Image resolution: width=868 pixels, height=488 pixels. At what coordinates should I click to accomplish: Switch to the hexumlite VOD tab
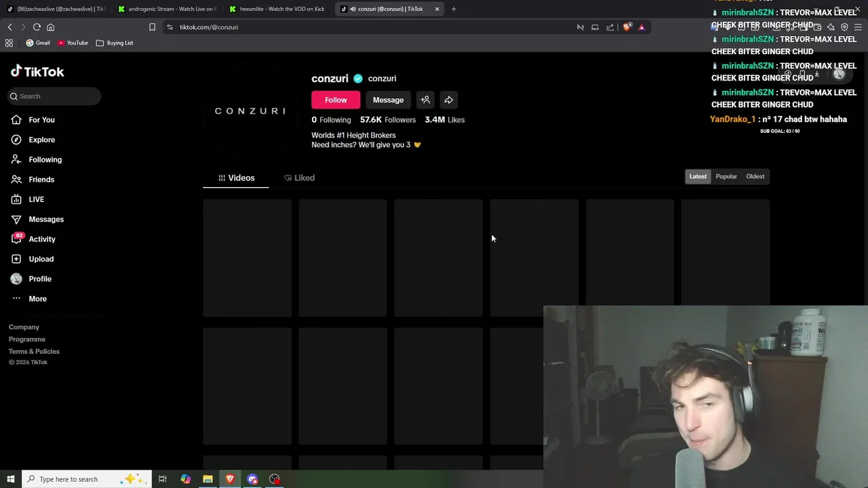tap(279, 9)
